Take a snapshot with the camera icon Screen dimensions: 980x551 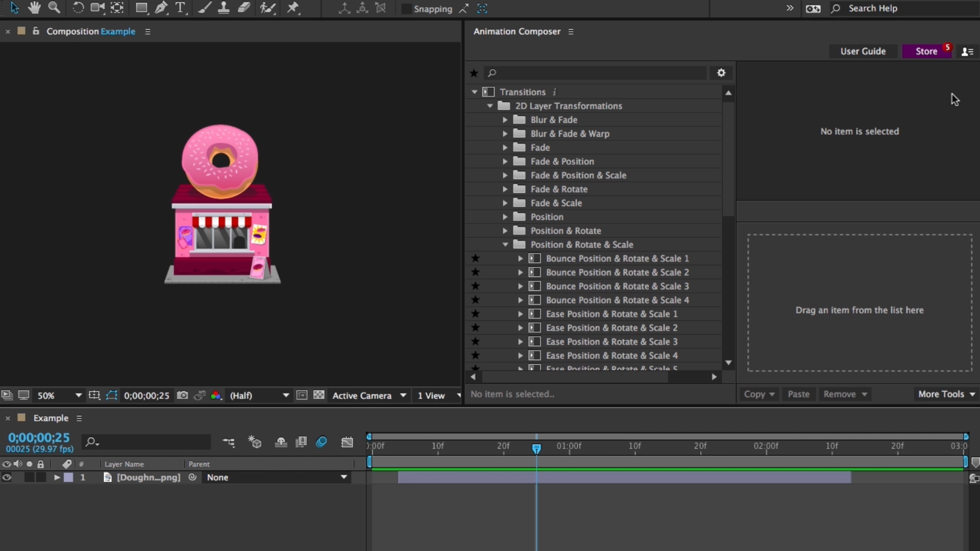pos(182,395)
